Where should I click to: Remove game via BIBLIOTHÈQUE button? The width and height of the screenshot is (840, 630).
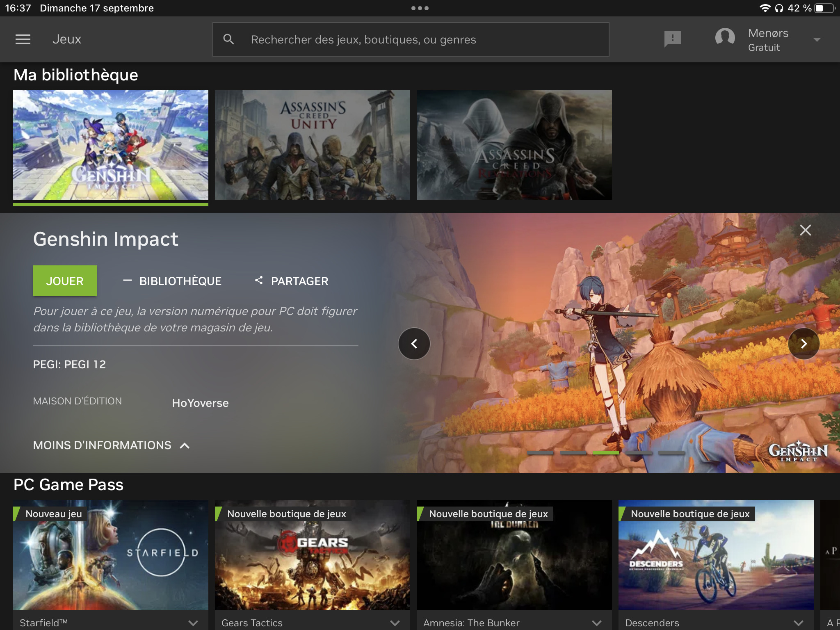pyautogui.click(x=172, y=281)
